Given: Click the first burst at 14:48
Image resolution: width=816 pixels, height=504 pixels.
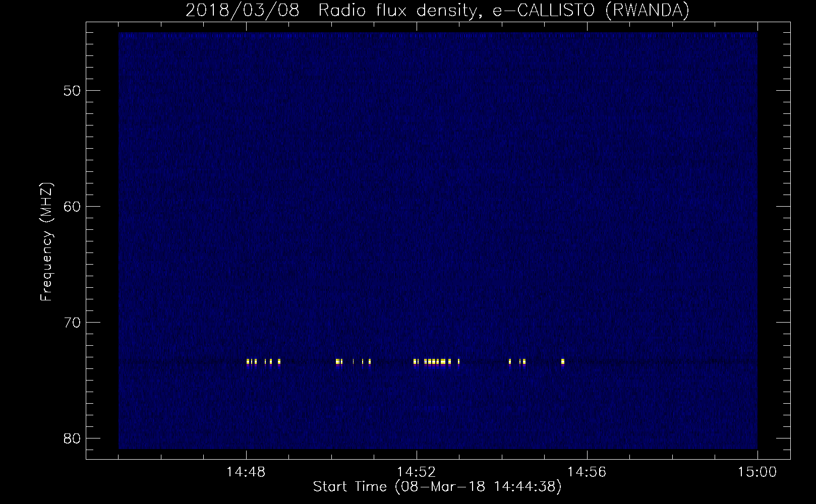Looking at the screenshot, I should click(248, 362).
